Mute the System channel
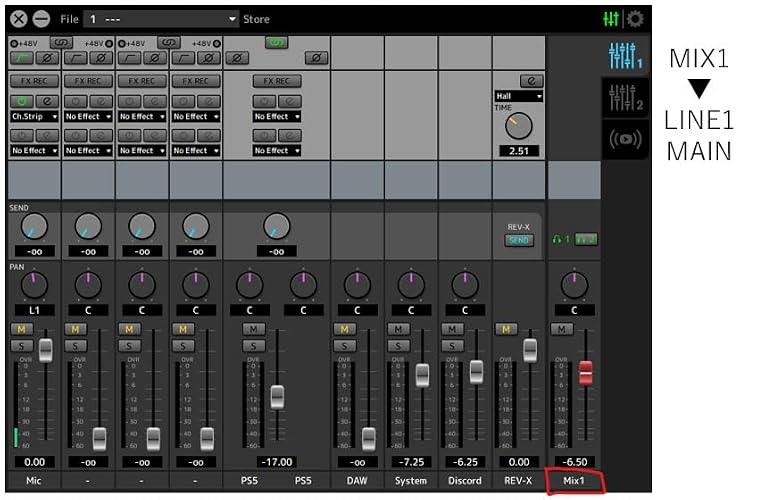This screenshot has width=757, height=500. 399,329
